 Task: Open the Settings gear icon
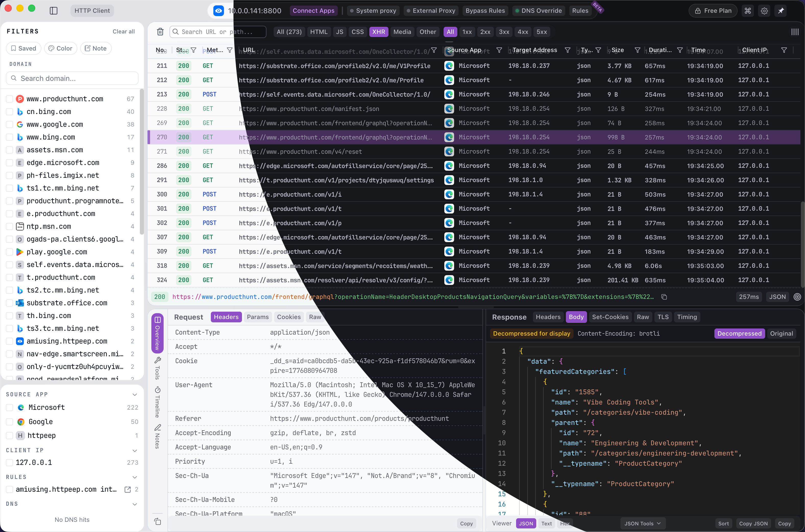point(764,10)
